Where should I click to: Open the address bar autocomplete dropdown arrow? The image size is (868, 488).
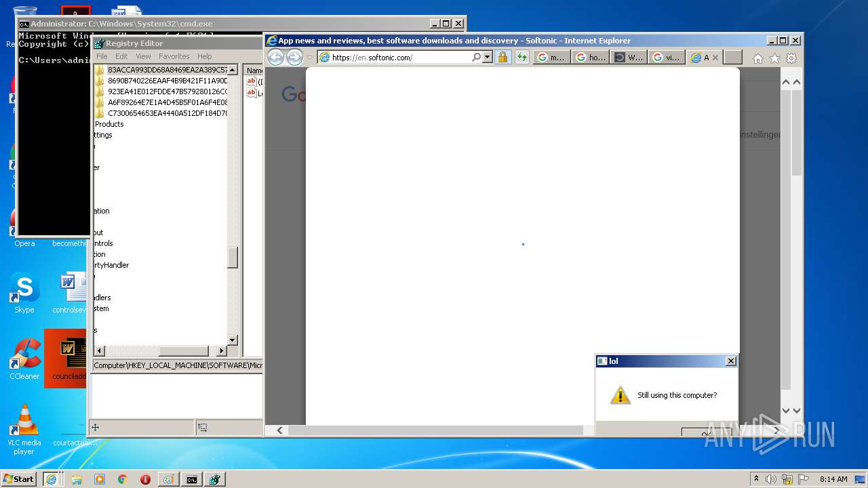coord(487,58)
